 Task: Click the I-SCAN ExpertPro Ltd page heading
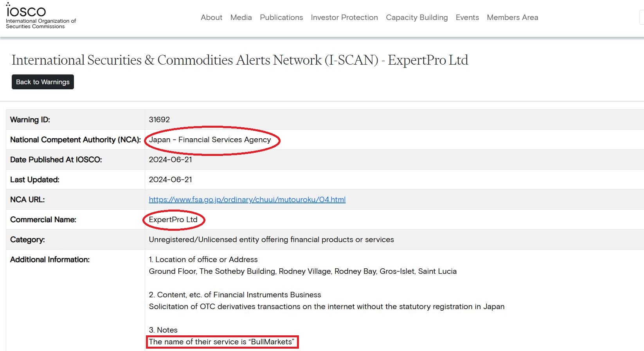pyautogui.click(x=239, y=60)
